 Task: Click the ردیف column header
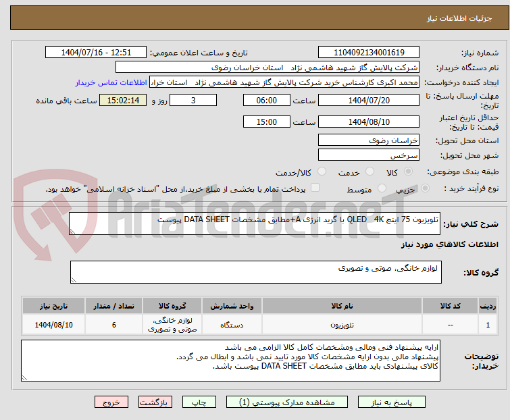(x=488, y=306)
